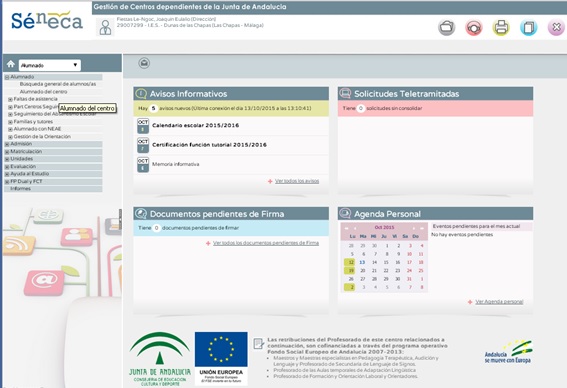This screenshot has width=567, height=388.
Task: Open the Informes menu item
Action: [21, 189]
